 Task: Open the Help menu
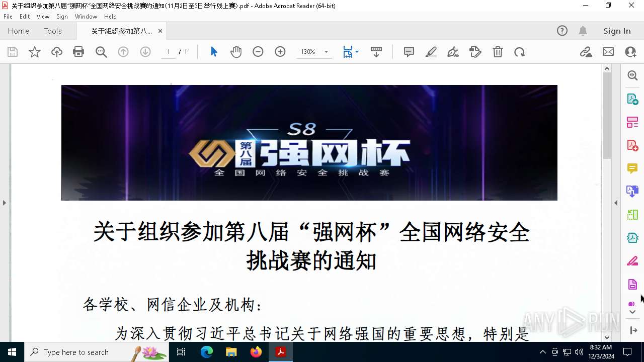click(x=110, y=16)
